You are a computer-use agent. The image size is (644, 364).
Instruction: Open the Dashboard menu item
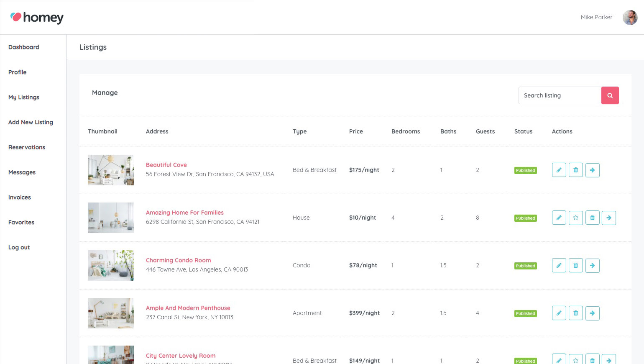click(x=24, y=47)
